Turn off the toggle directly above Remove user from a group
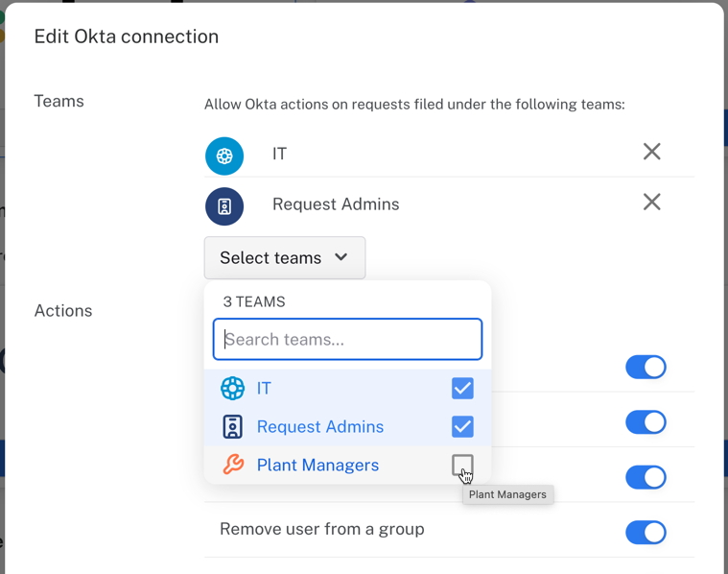This screenshot has width=728, height=574. pos(646,477)
